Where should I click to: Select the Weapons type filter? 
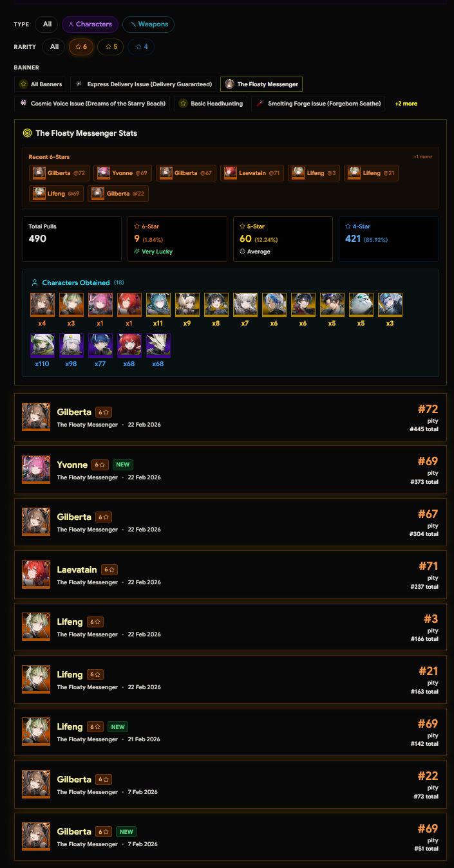pyautogui.click(x=148, y=24)
